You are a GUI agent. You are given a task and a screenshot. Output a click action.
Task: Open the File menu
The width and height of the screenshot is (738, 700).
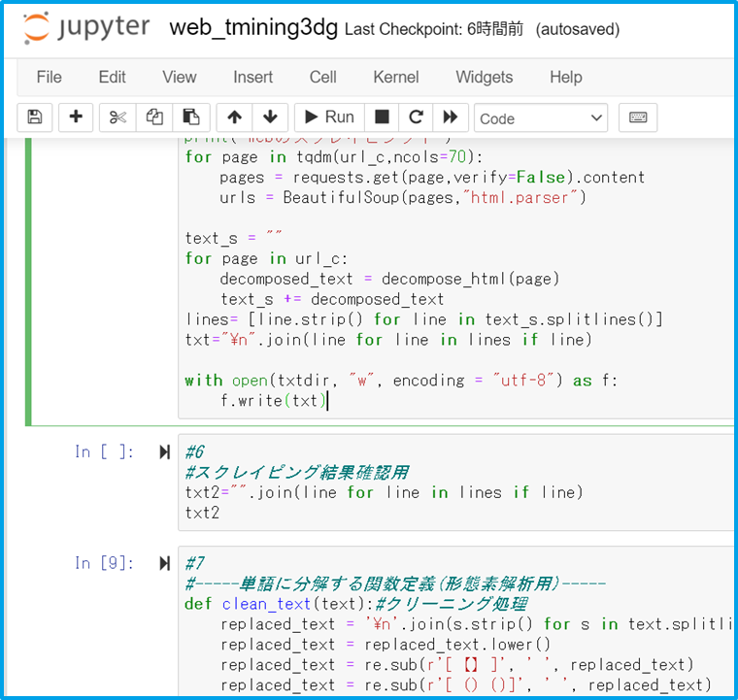49,77
